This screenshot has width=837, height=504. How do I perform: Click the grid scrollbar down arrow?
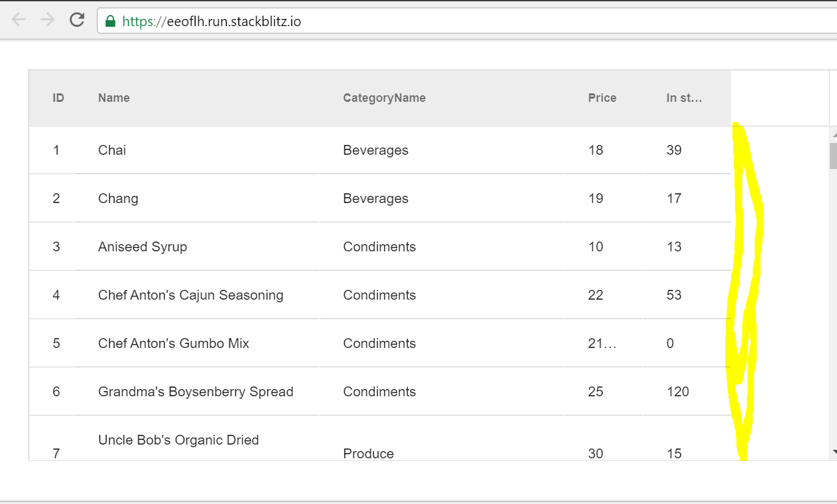pyautogui.click(x=834, y=451)
